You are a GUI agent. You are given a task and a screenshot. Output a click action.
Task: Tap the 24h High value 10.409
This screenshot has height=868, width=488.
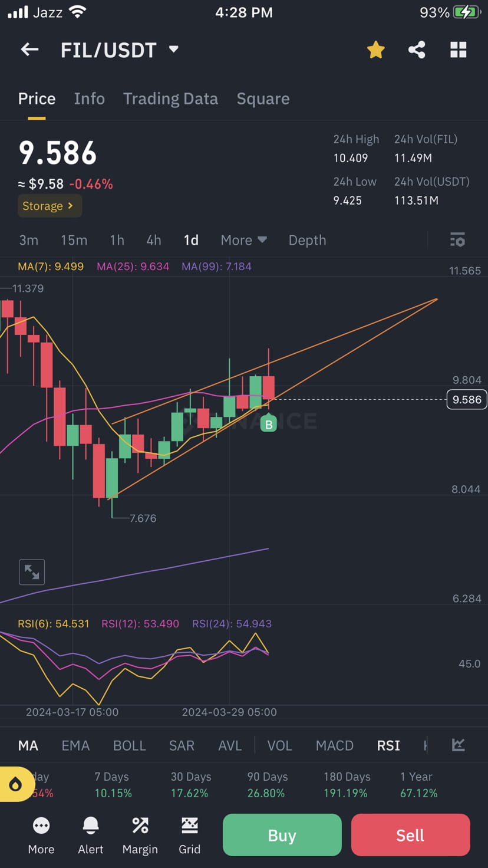coord(351,158)
